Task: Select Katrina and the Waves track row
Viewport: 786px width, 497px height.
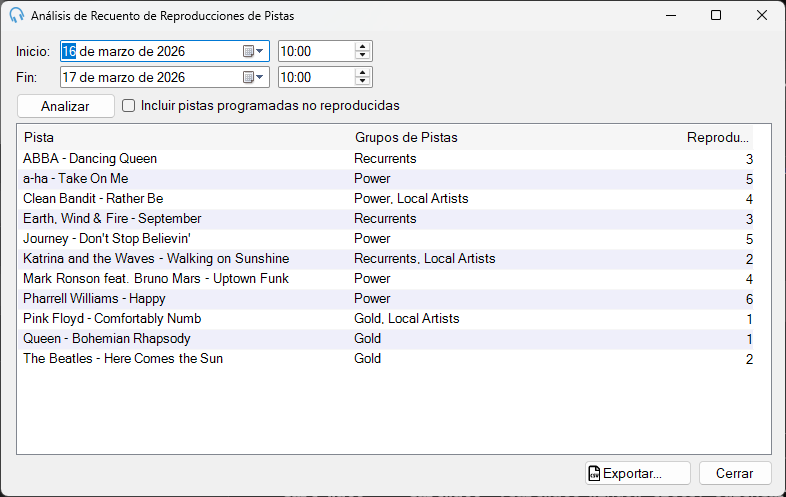Action: point(385,259)
